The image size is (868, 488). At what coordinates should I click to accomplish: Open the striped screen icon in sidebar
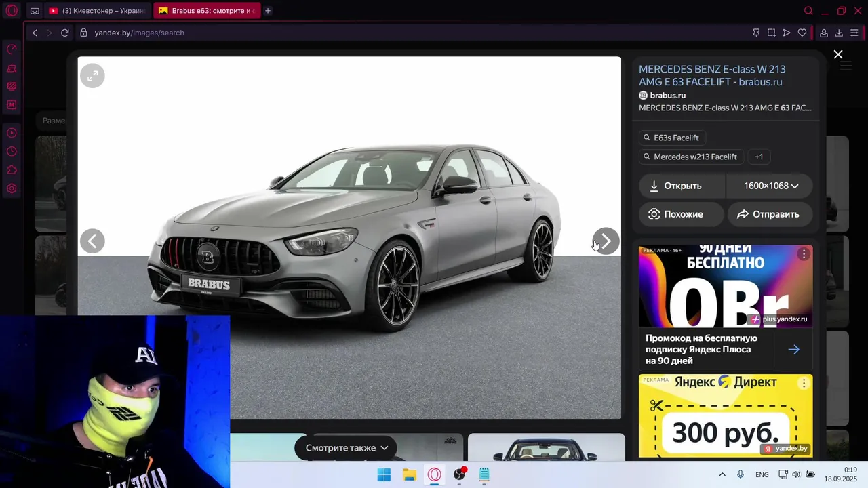12,87
